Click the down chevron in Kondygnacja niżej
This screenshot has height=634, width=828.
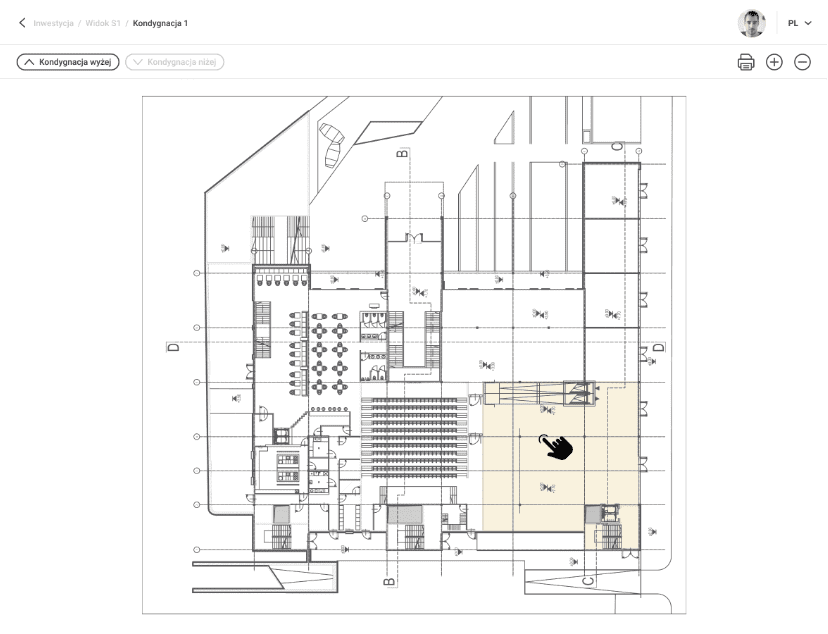(x=138, y=62)
